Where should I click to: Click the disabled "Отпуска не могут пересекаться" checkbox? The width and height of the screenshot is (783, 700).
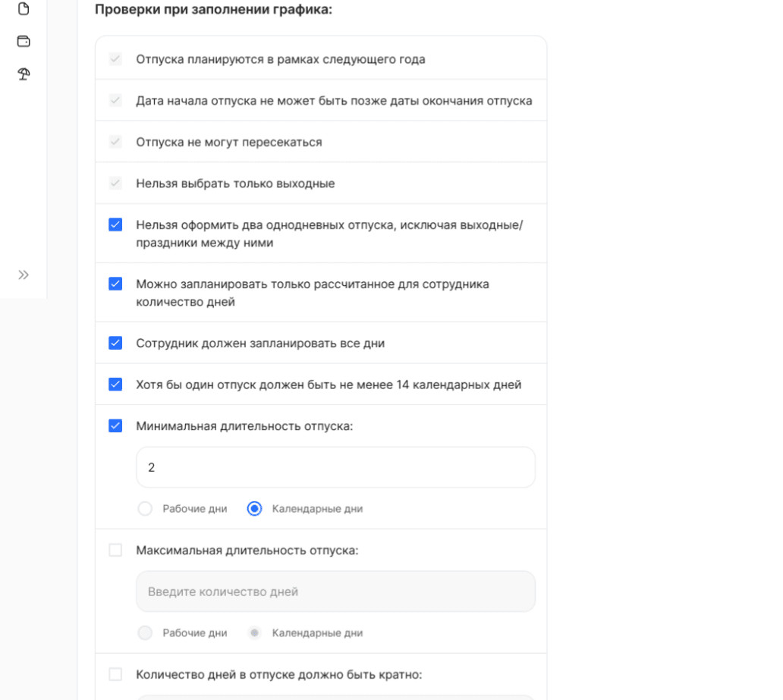pyautogui.click(x=115, y=142)
